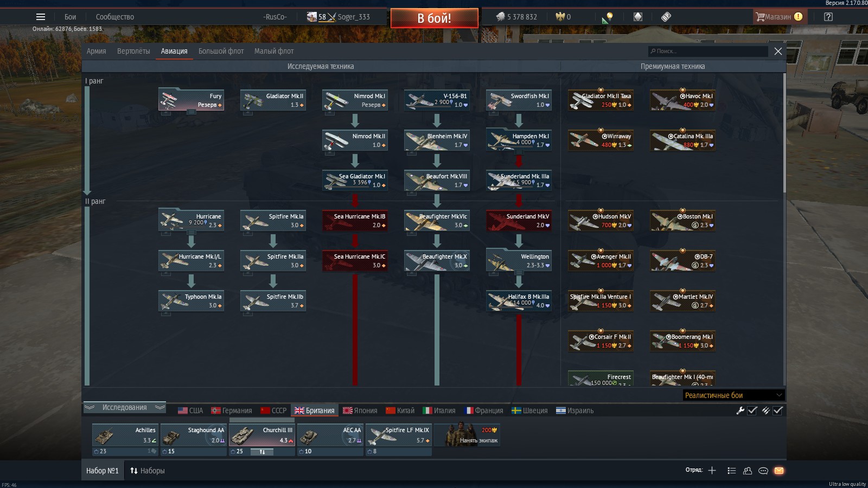Select the Churchill III crew slot
This screenshot has width=868, height=488.
tap(261, 435)
